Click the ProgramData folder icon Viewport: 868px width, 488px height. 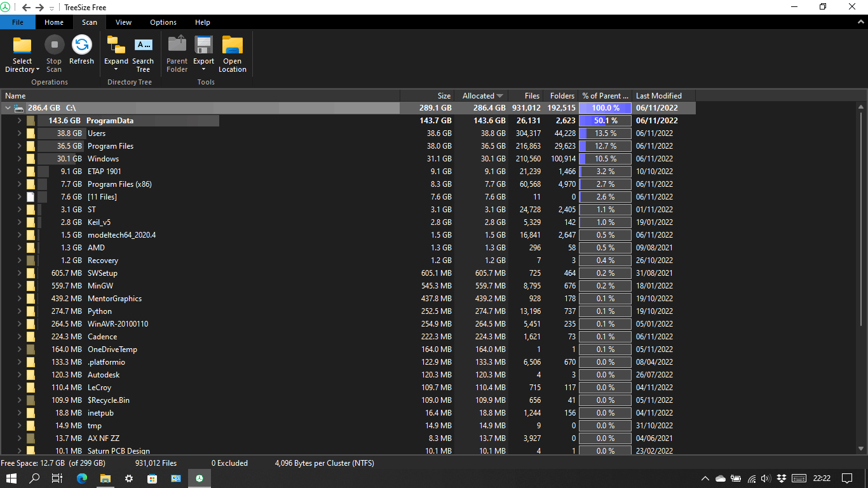pyautogui.click(x=31, y=121)
